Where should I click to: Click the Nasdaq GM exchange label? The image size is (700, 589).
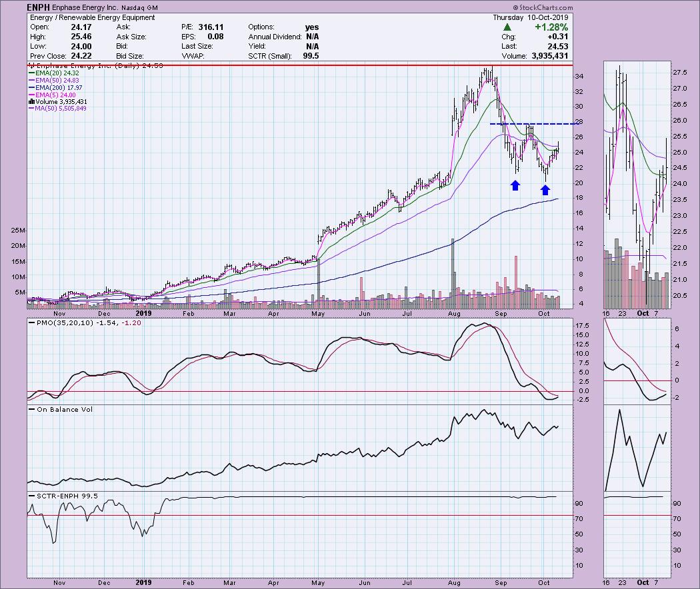tap(139, 7)
